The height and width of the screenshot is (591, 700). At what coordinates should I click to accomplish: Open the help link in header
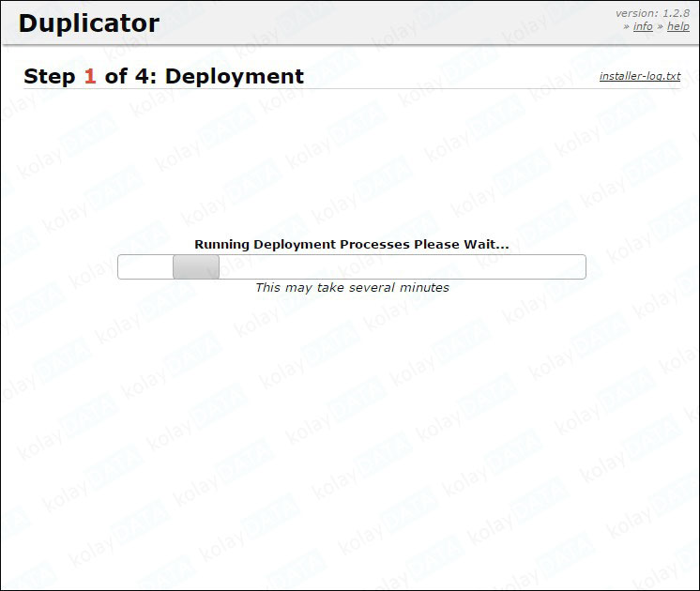677,27
